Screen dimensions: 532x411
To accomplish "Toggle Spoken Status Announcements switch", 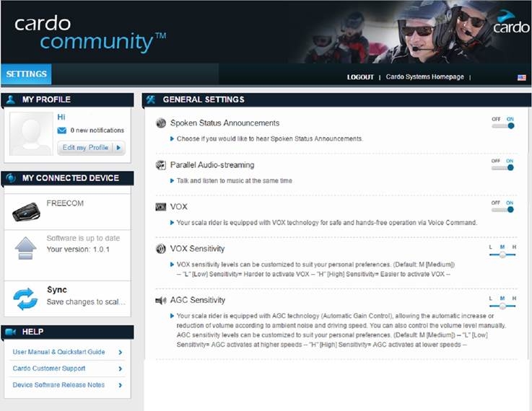I will tap(503, 125).
